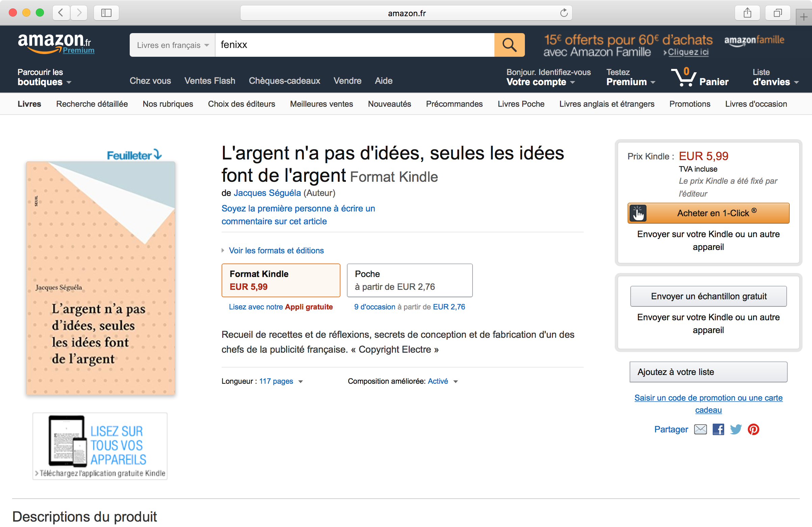Open author Jacques Séguéla link
The height and width of the screenshot is (527, 812).
click(x=267, y=193)
